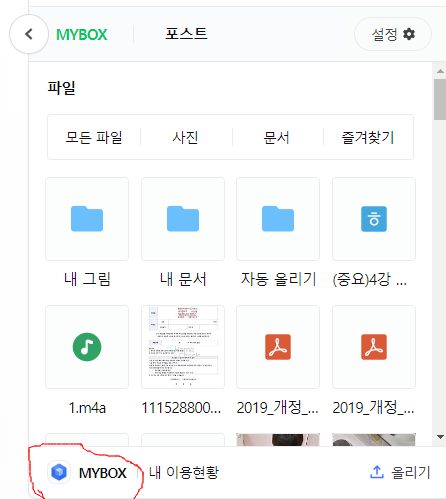Click the scrollbar up arrow
The width and height of the screenshot is (446, 499).
point(440,71)
